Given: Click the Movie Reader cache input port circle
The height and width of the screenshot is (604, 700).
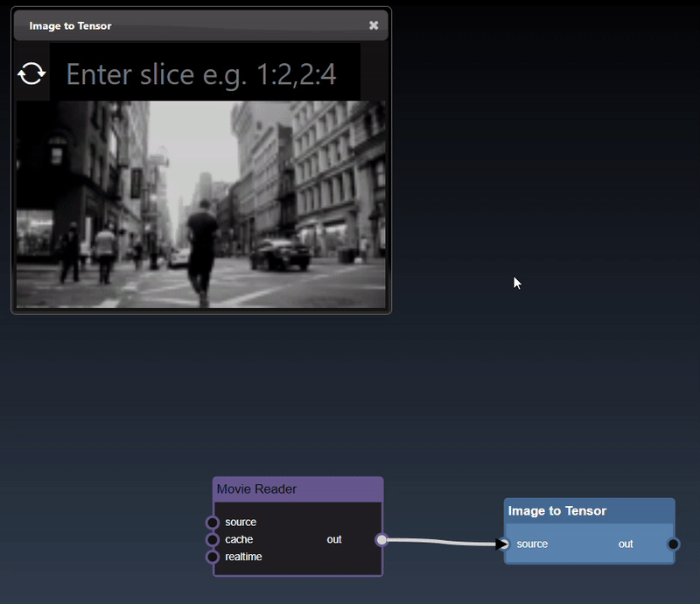Looking at the screenshot, I should [212, 540].
